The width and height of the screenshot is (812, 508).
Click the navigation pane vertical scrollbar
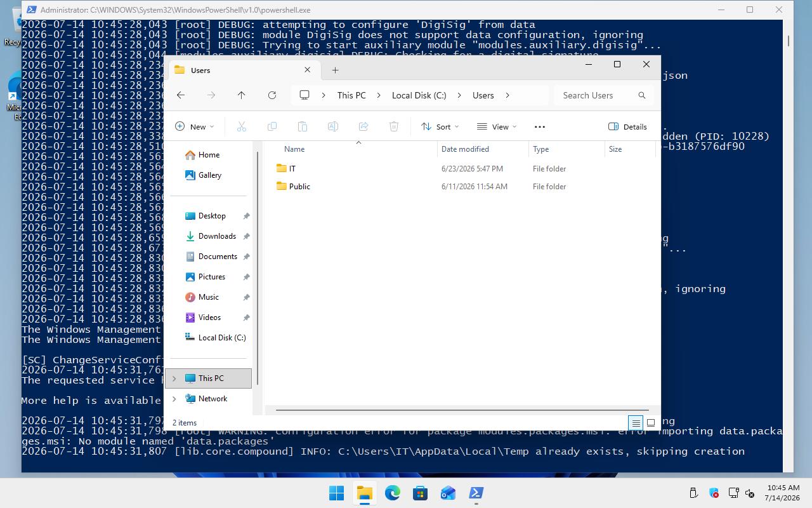[257, 267]
